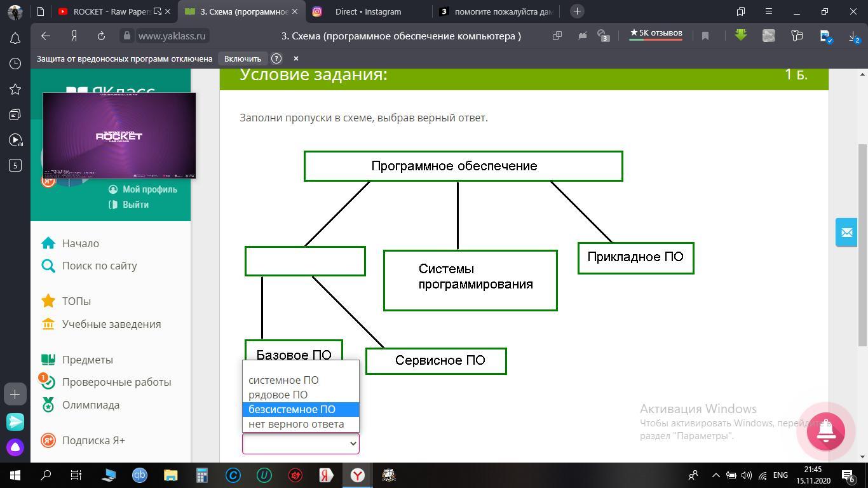The width and height of the screenshot is (868, 488).
Task: Open the taskbar clock and calendar
Action: click(813, 475)
